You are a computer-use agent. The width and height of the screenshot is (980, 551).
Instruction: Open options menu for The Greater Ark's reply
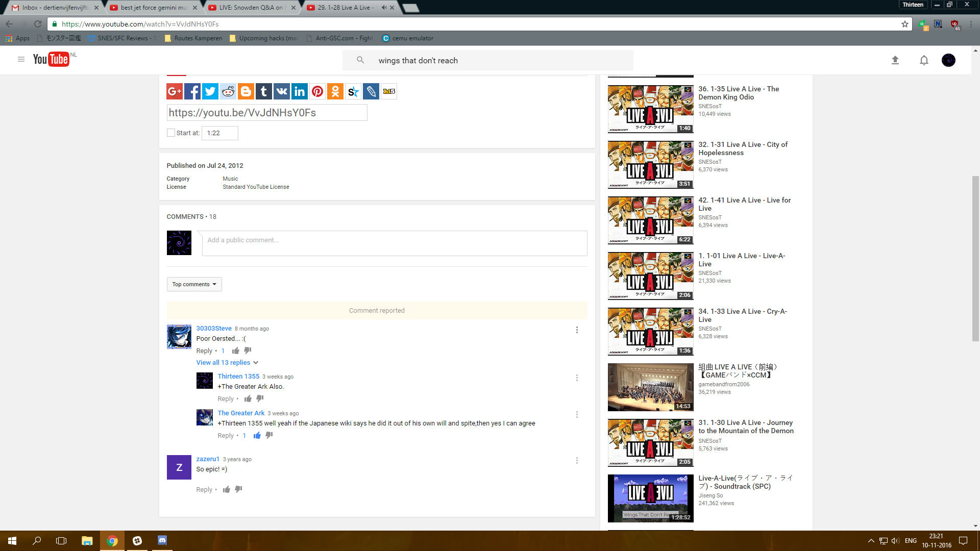point(577,415)
